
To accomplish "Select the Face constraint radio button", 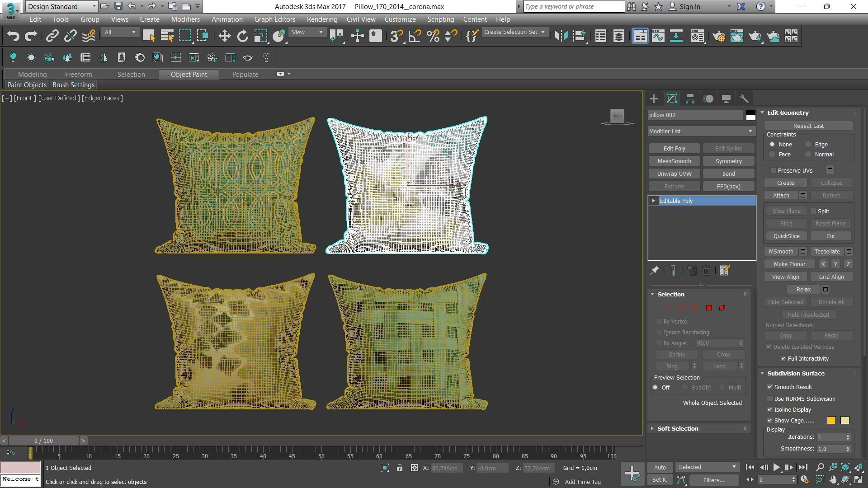I will coord(772,155).
